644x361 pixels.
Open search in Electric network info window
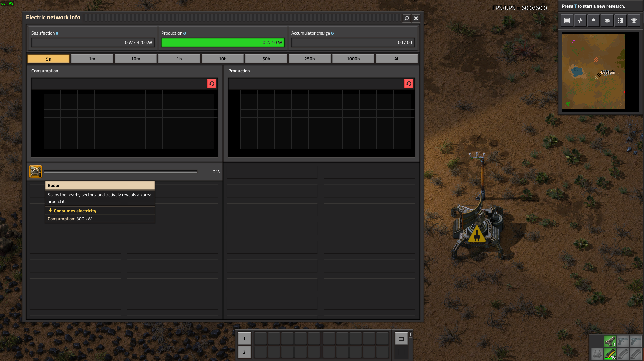(406, 18)
